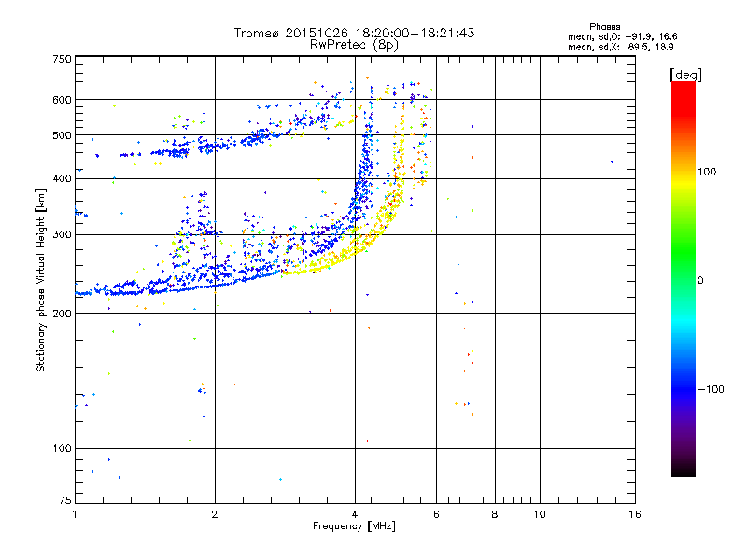Viewport: 747px width, 560px height.
Task: Click the x-axis label 'Frequency [MHz]'
Action: 354,526
